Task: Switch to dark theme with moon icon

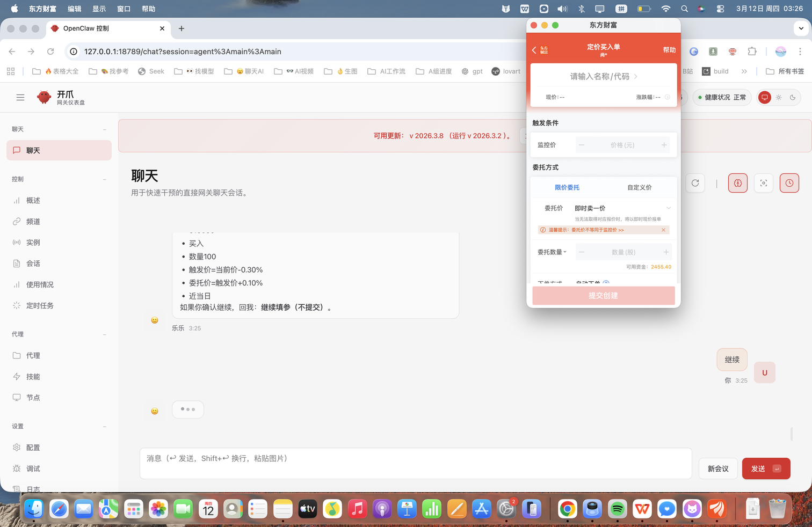Action: [x=793, y=97]
